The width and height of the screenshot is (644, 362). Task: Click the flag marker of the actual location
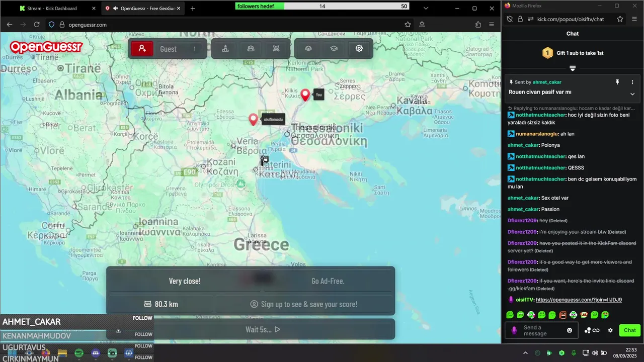click(264, 160)
